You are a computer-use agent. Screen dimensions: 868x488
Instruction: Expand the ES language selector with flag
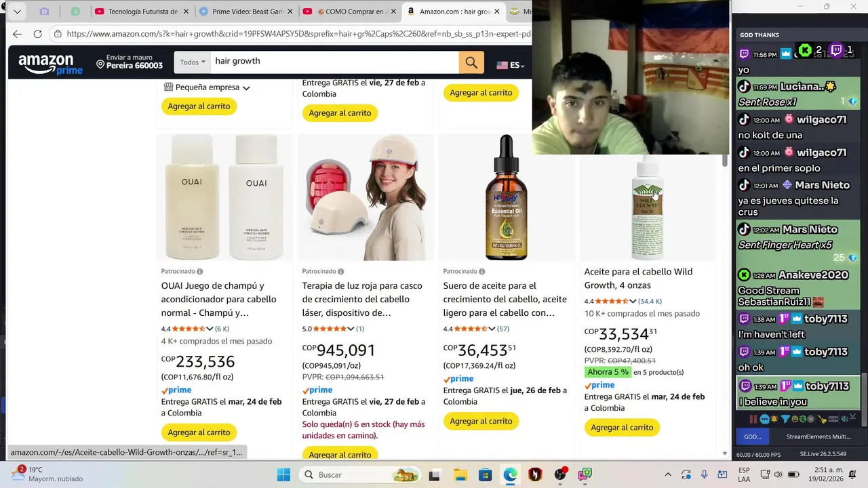pos(511,65)
